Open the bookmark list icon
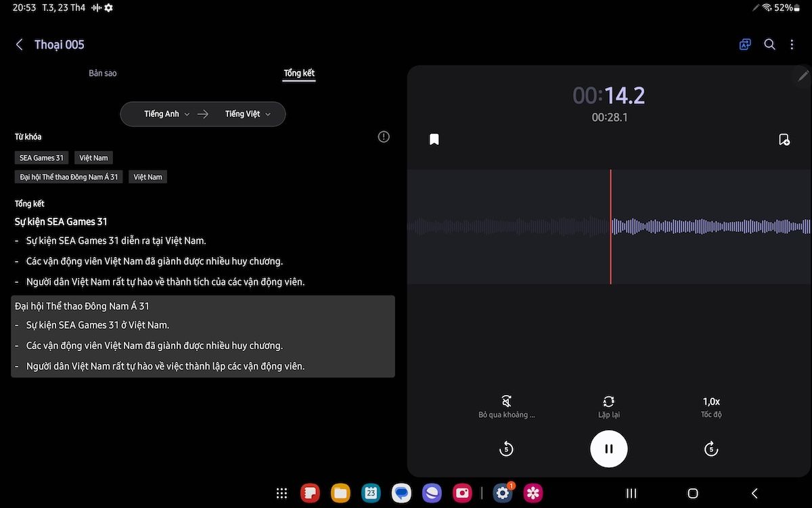 tap(434, 139)
